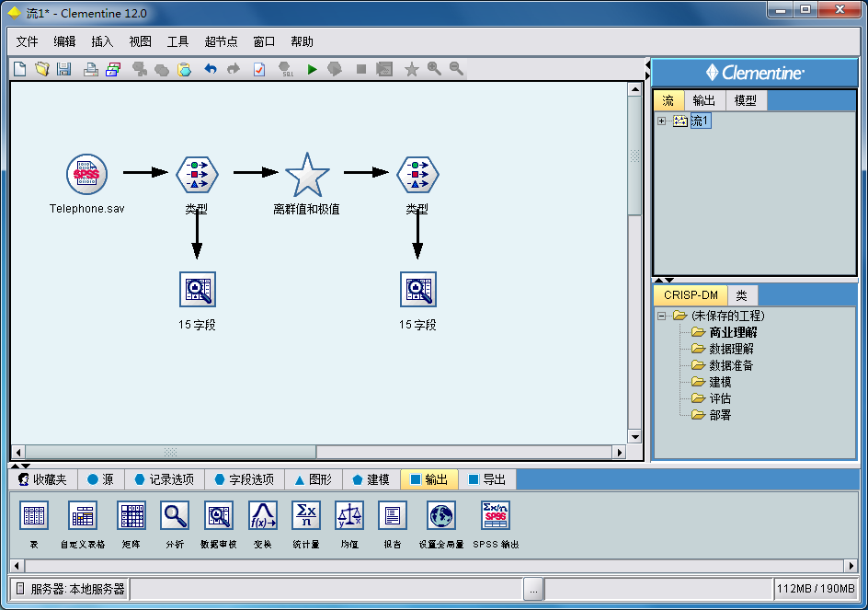Viewport: 868px width, 610px height.
Task: Click the side arrows left of the Clementine logo
Action: click(647, 70)
